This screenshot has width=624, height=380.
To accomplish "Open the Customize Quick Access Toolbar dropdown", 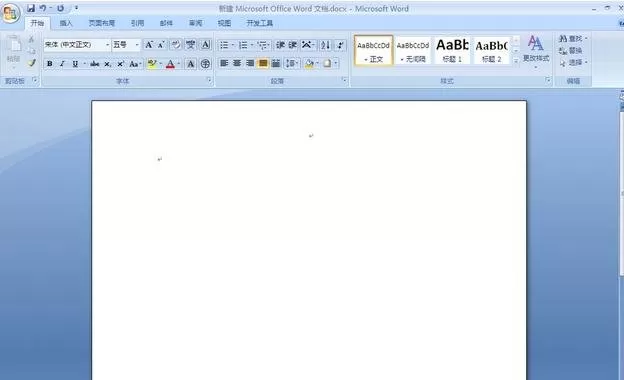I will point(76,8).
